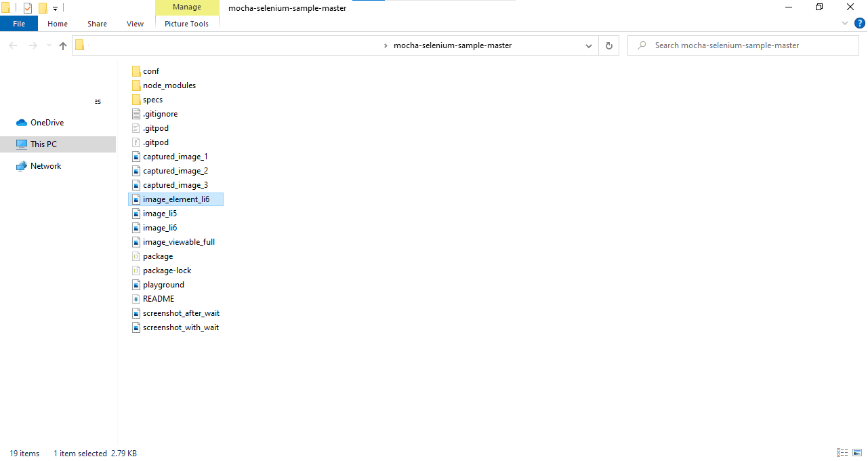Select Network in navigation pane
868x461 pixels.
pyautogui.click(x=45, y=166)
